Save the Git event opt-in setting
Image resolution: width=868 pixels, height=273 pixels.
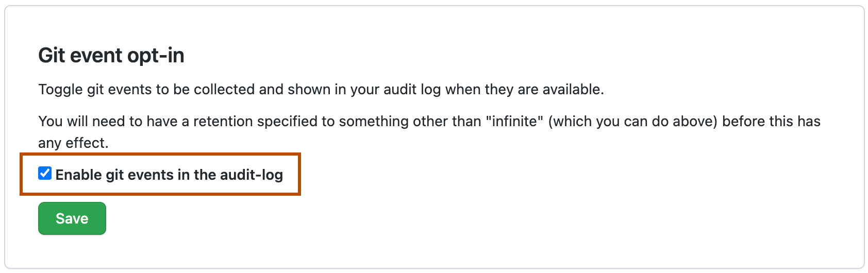click(x=72, y=218)
